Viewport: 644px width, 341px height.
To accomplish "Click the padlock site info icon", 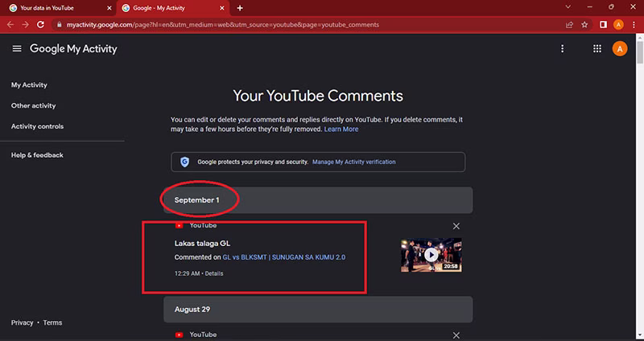I will pos(59,25).
